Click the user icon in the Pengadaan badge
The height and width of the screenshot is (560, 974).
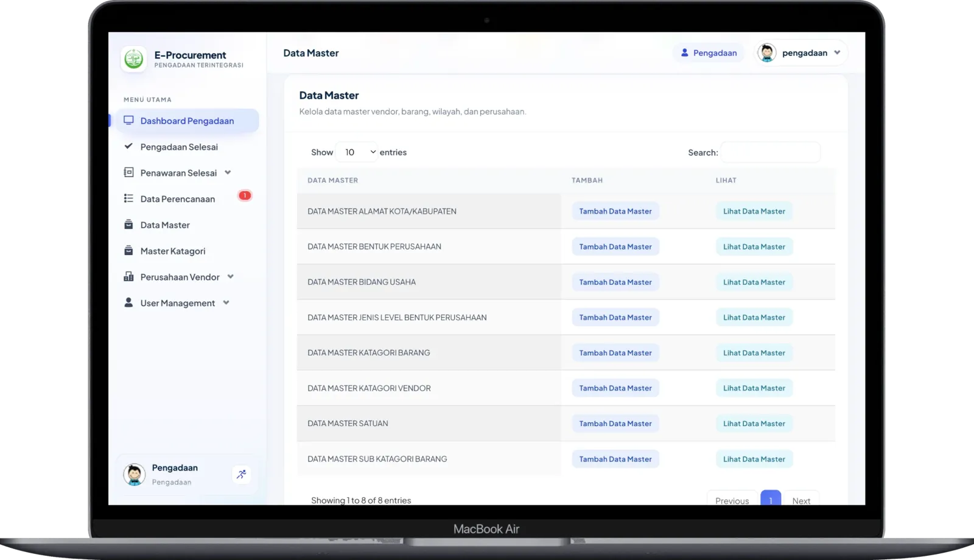click(x=685, y=53)
